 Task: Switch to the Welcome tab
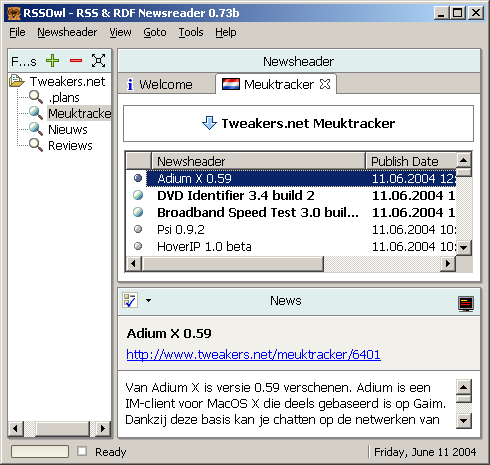pyautogui.click(x=167, y=84)
